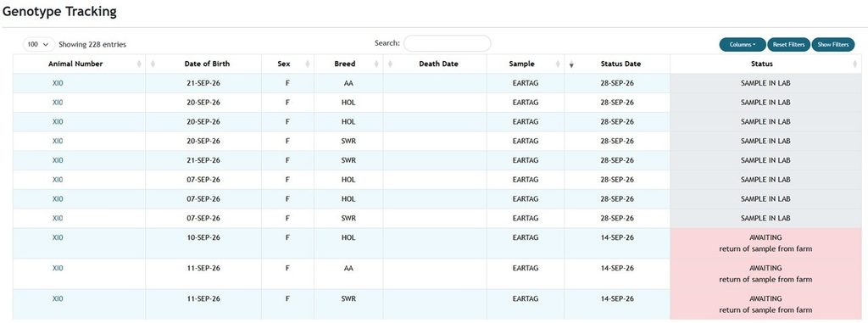Sort using the Status column arrows
Image resolution: width=868 pixels, height=323 pixels.
tap(855, 64)
